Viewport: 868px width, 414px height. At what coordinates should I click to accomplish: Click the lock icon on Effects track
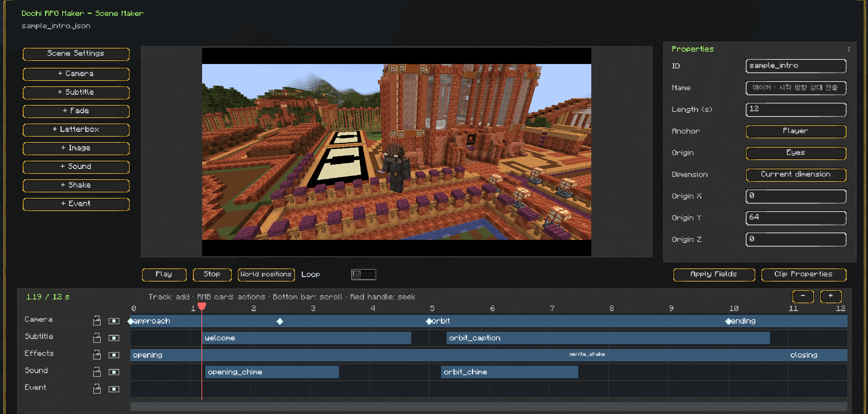[97, 355]
